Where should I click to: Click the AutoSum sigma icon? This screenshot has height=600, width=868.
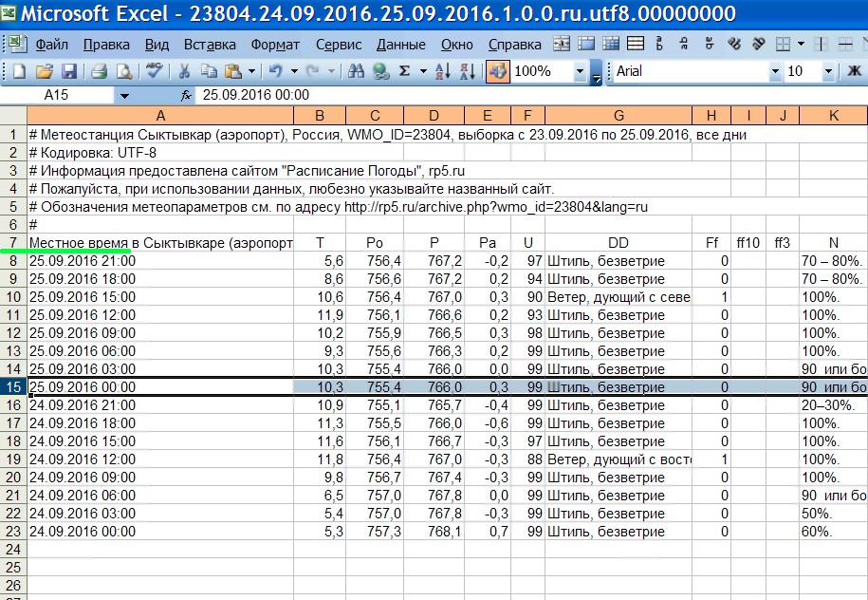pyautogui.click(x=405, y=71)
